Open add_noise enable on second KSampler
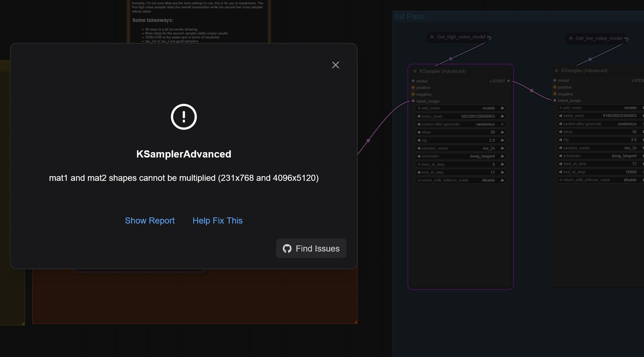Image resolution: width=644 pixels, height=357 pixels. pos(600,108)
